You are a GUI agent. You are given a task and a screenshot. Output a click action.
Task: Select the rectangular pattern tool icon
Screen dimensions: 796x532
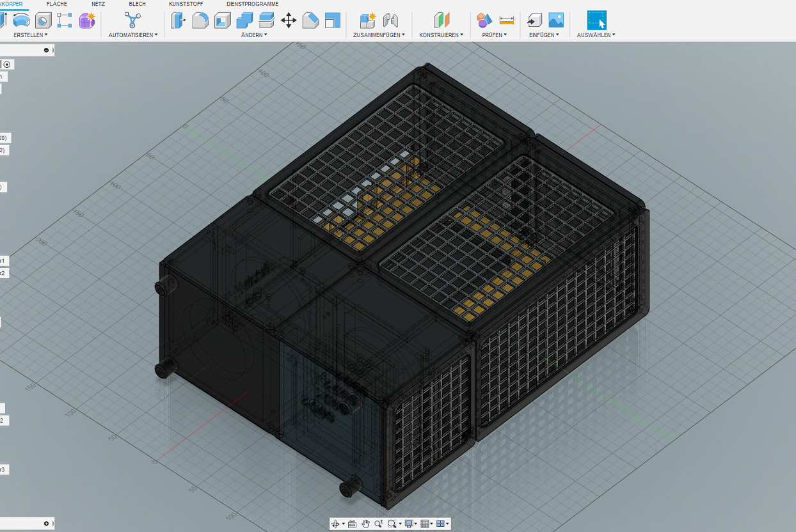[x=65, y=20]
